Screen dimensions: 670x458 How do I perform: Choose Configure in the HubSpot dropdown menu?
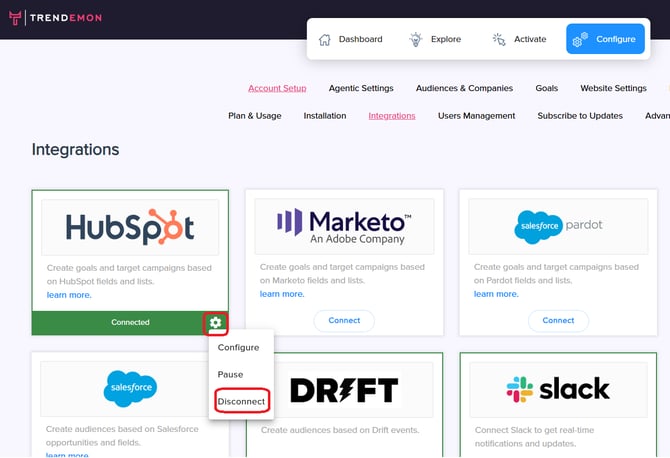[238, 347]
